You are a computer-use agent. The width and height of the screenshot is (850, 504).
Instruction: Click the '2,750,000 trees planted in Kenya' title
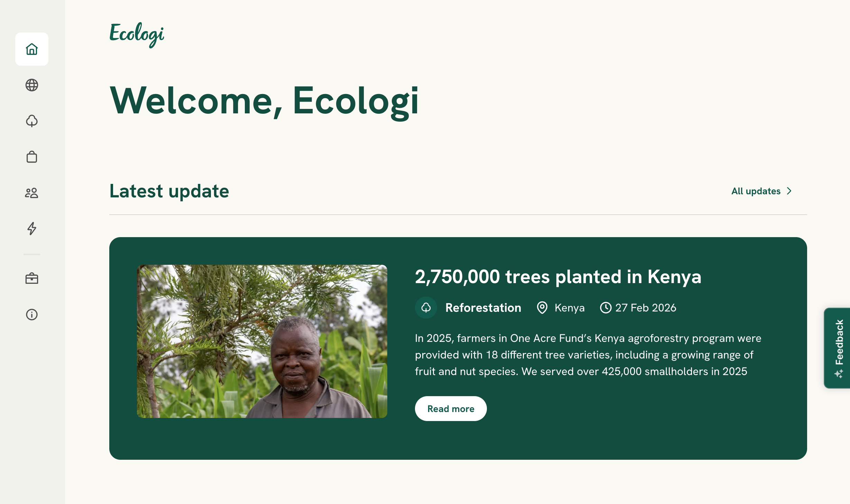tap(558, 277)
